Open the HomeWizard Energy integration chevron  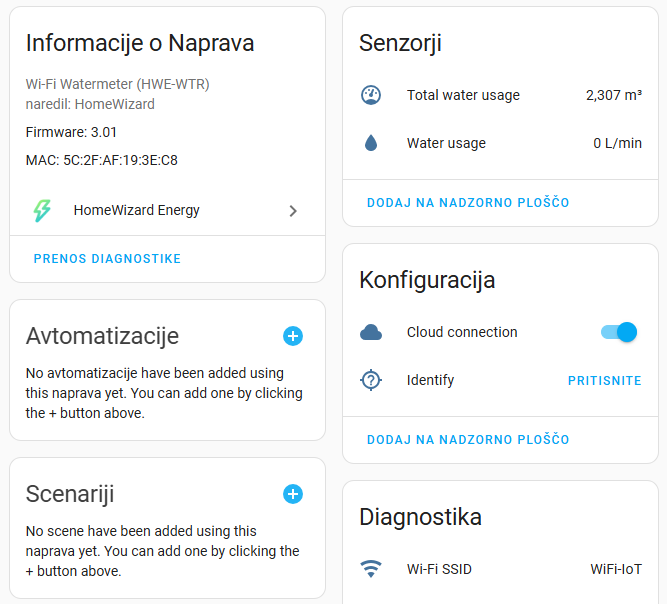point(293,211)
